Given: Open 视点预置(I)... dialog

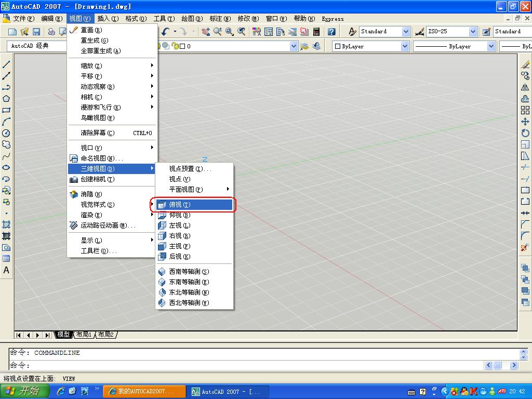Looking at the screenshot, I should pos(194,169).
